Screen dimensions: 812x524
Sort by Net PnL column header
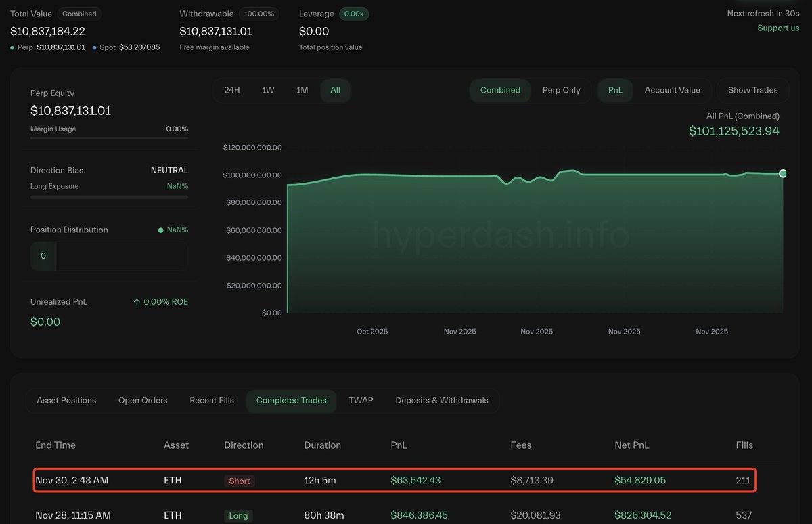pos(633,445)
